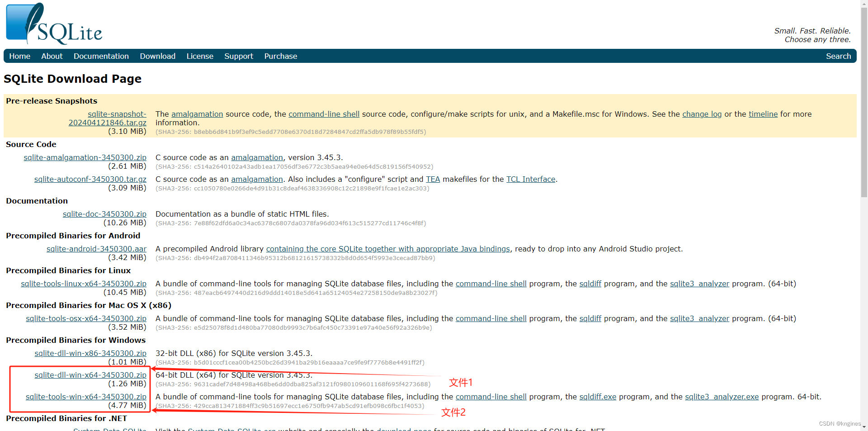This screenshot has height=431, width=868.
Task: Open the timeline link
Action: point(763,114)
